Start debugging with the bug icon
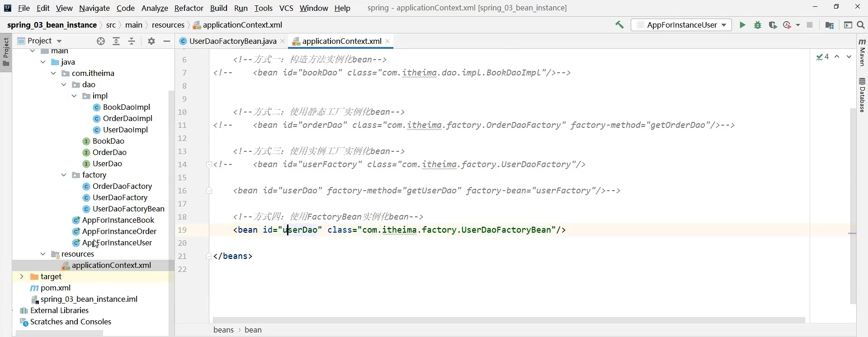 tap(758, 25)
